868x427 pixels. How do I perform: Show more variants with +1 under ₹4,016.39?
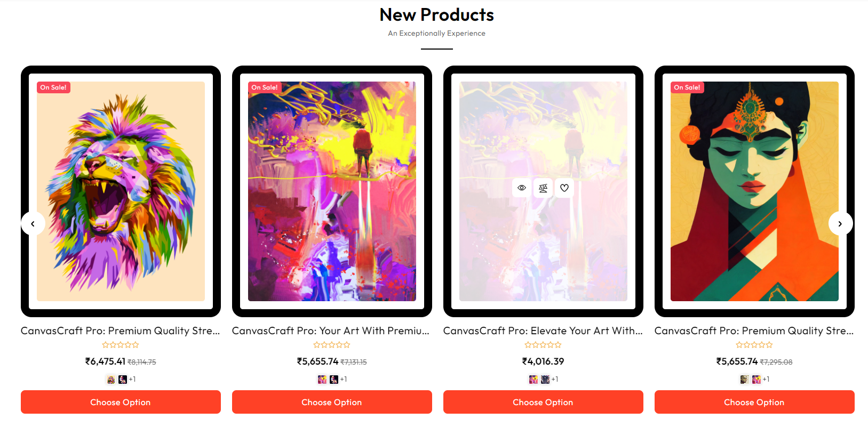(x=555, y=380)
